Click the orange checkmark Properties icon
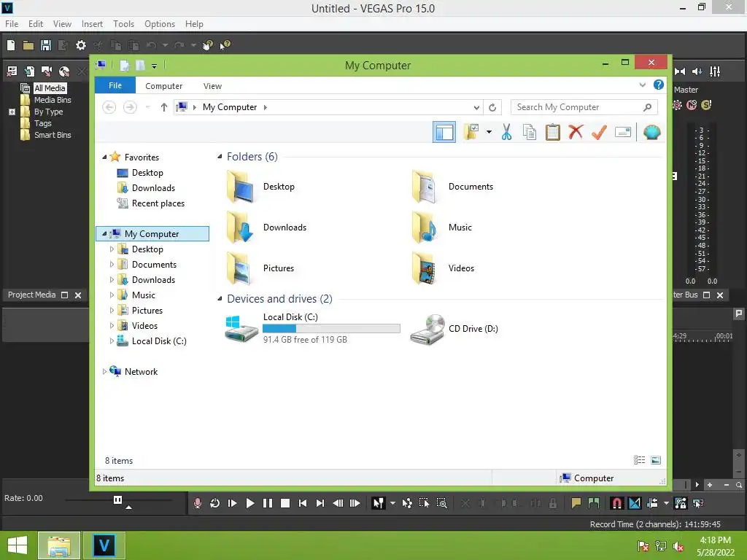747x560 pixels. click(x=599, y=132)
